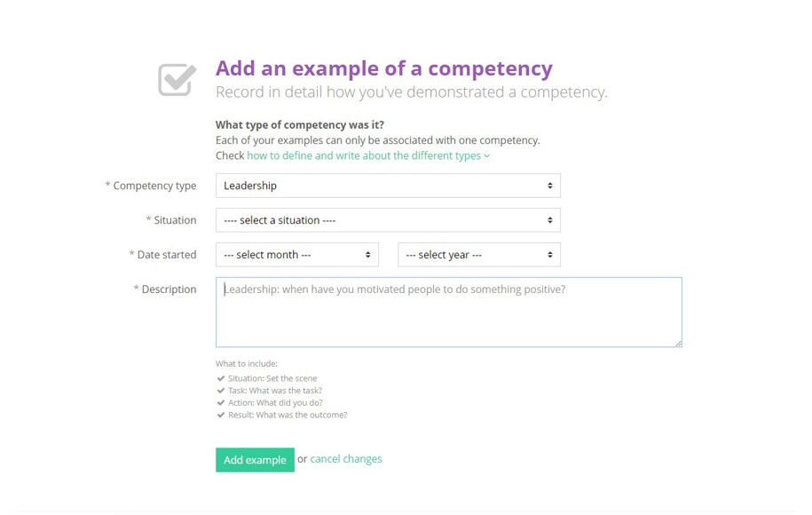Click the Situation field label

(171, 220)
